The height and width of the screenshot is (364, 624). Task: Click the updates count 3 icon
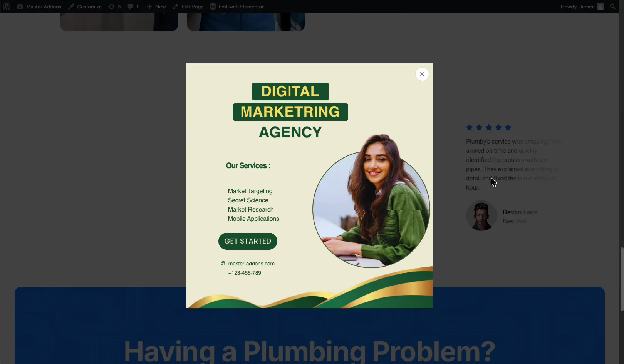click(114, 7)
